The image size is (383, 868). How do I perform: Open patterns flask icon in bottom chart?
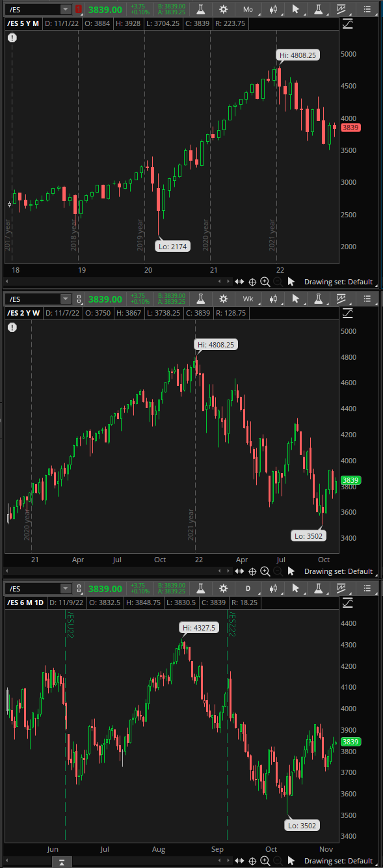pos(318,589)
